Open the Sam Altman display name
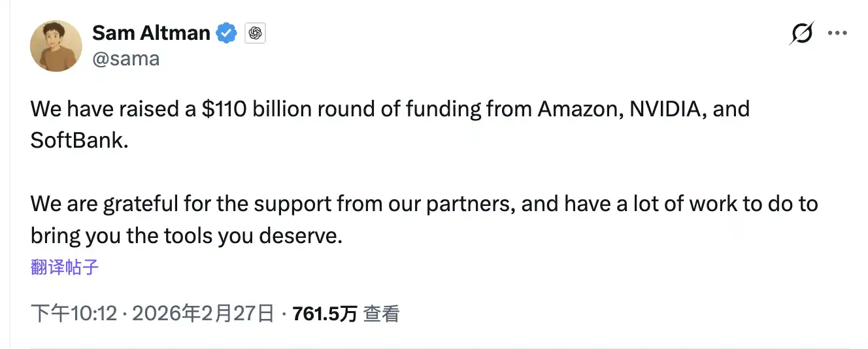The width and height of the screenshot is (868, 349). 151,33
